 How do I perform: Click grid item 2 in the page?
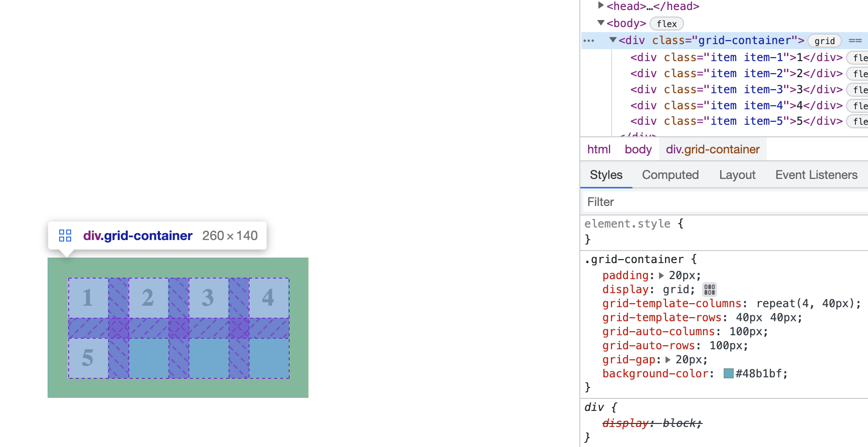(x=148, y=298)
